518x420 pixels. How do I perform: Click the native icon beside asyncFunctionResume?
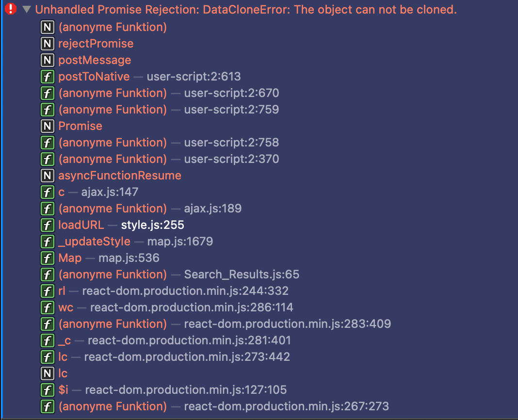tap(47, 176)
